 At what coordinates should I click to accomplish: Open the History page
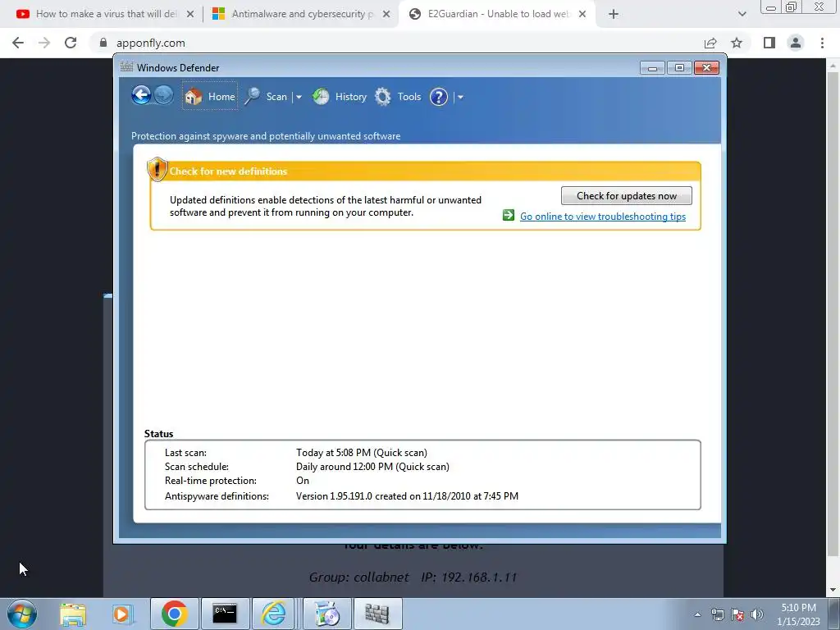[340, 97]
